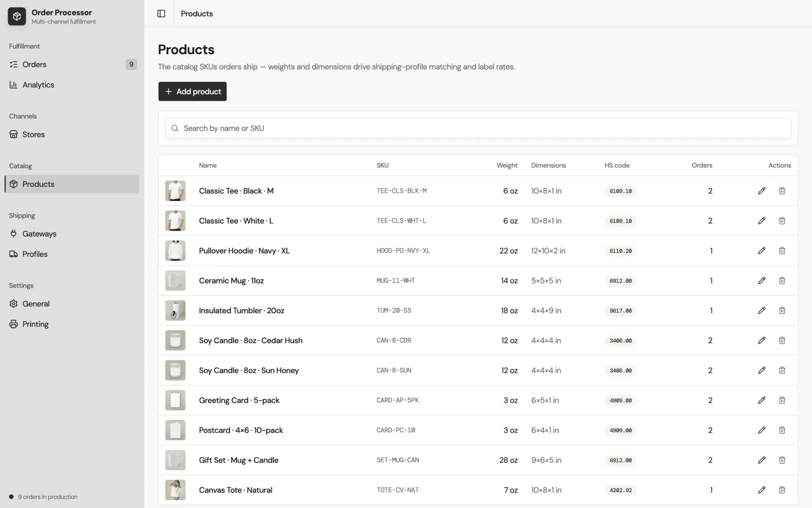Edit Gift Set Mug + Candle product
The image size is (812, 508).
point(761,460)
